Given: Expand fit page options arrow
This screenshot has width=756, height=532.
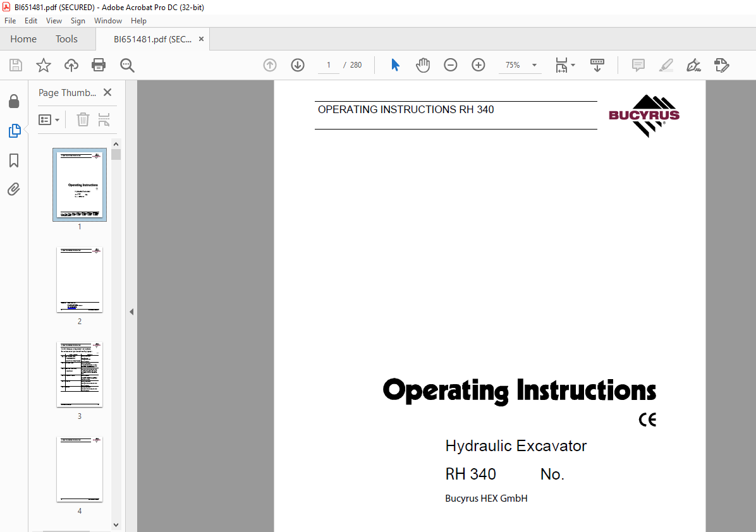Looking at the screenshot, I should pos(573,65).
